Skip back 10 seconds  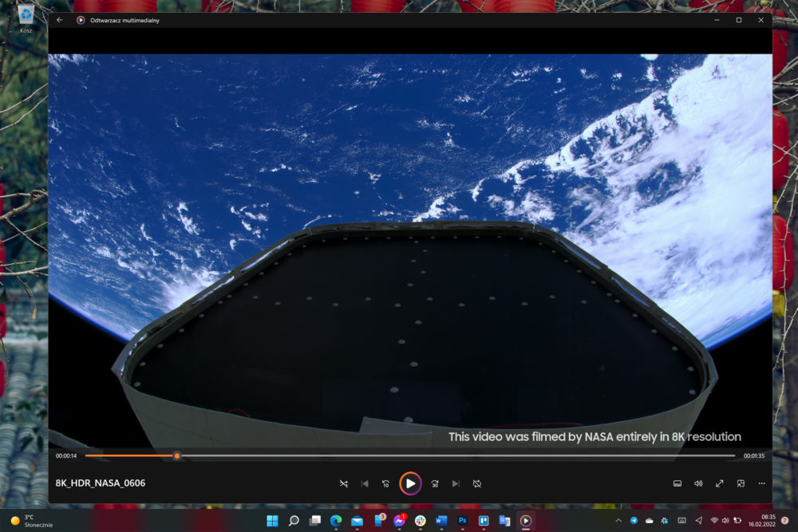pos(385,483)
